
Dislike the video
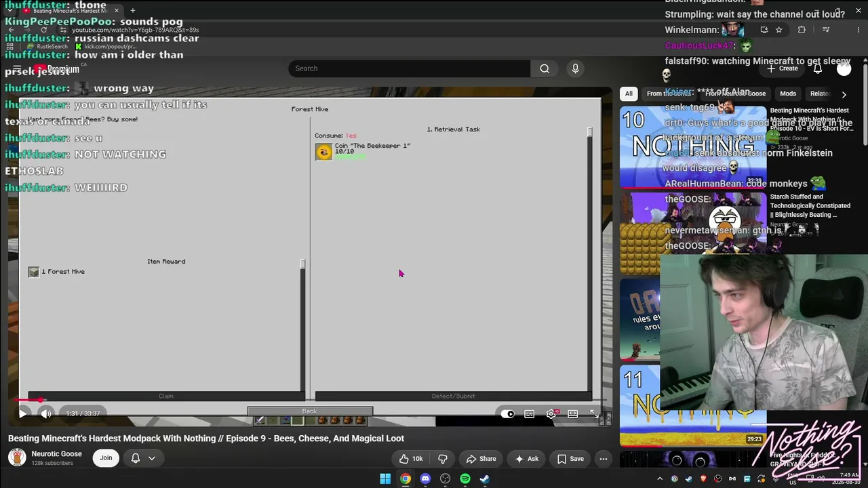coord(443,459)
